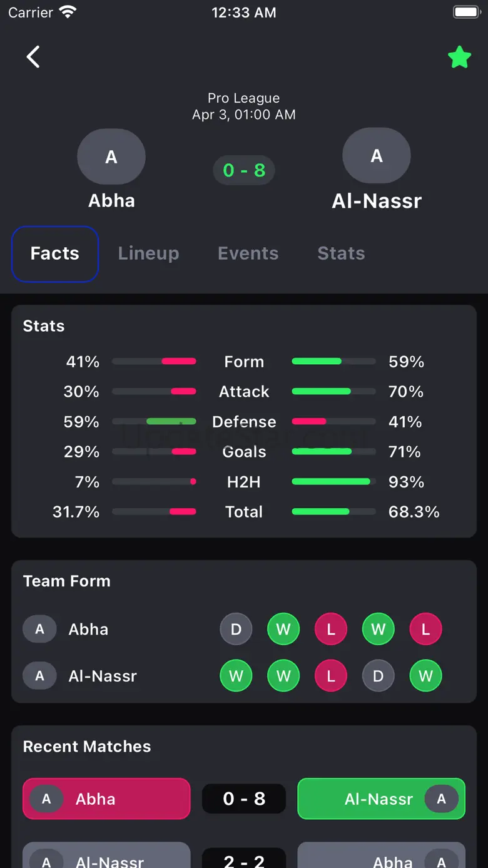This screenshot has width=488, height=868.
Task: Tap Abha team logo in header
Action: (111, 156)
